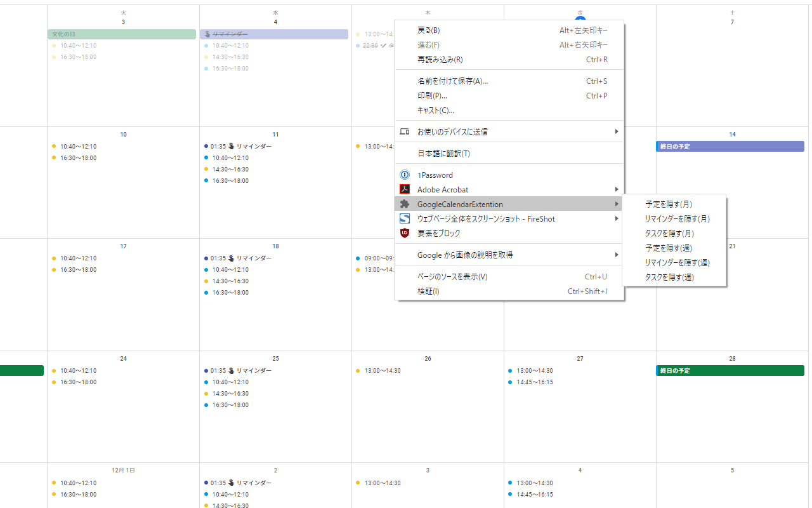
Task: Select 予定を隠す(週) in submenu
Action: [x=674, y=248]
